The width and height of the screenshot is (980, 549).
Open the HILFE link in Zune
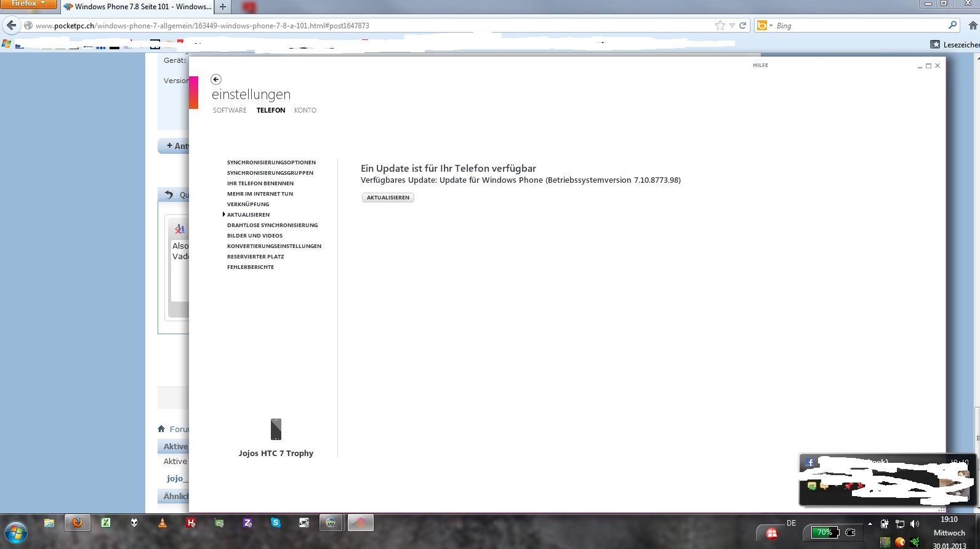click(x=760, y=65)
